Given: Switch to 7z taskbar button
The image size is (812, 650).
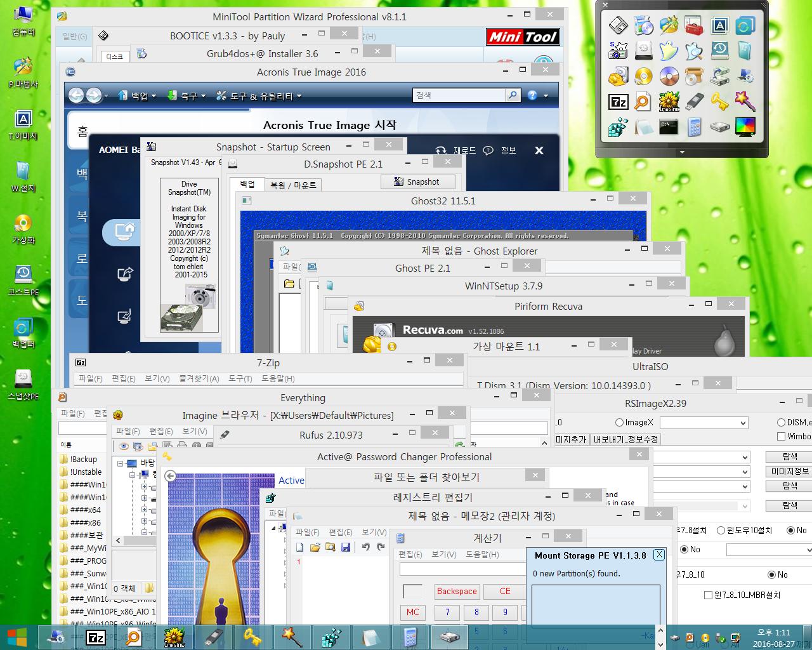Looking at the screenshot, I should [x=96, y=637].
